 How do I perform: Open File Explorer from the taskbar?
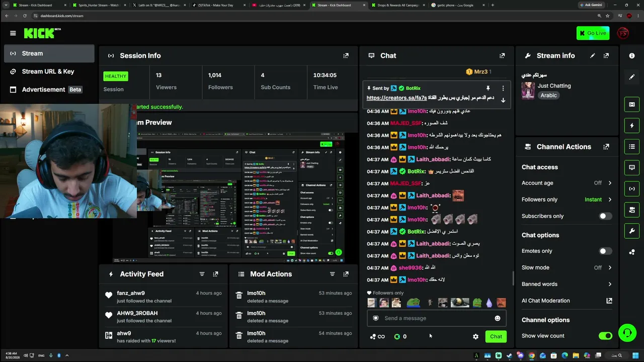[x=576, y=355]
